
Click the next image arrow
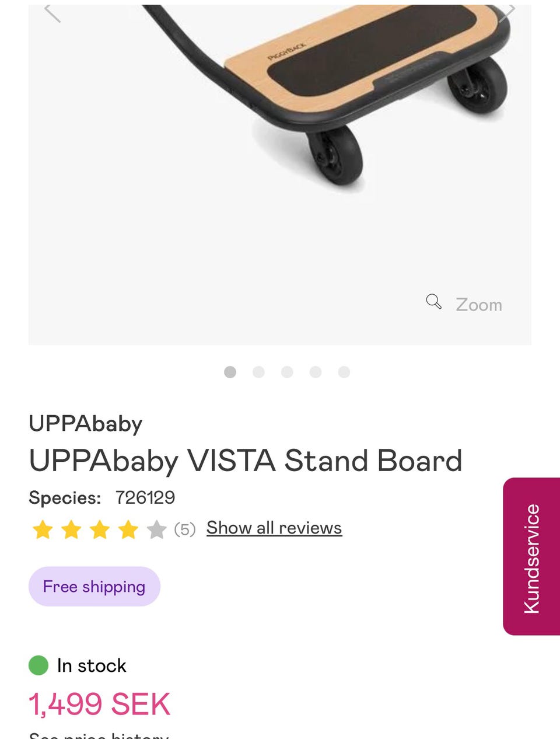coord(508,12)
